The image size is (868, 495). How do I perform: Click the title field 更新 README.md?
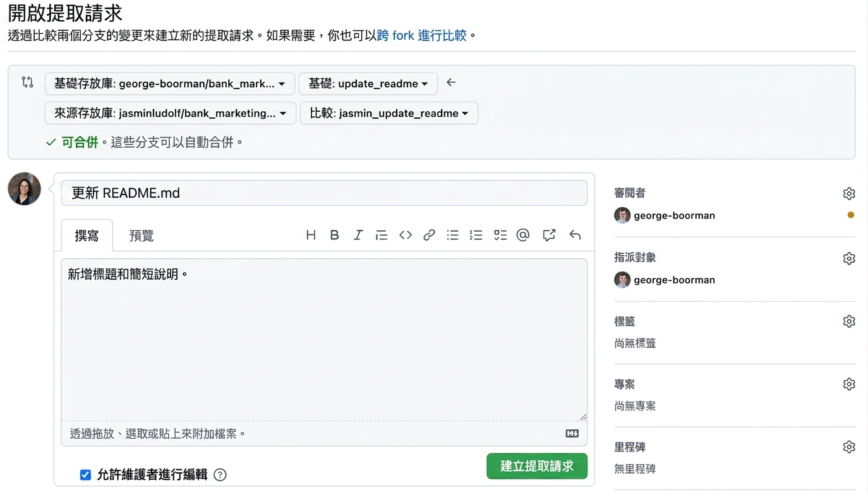coord(324,193)
